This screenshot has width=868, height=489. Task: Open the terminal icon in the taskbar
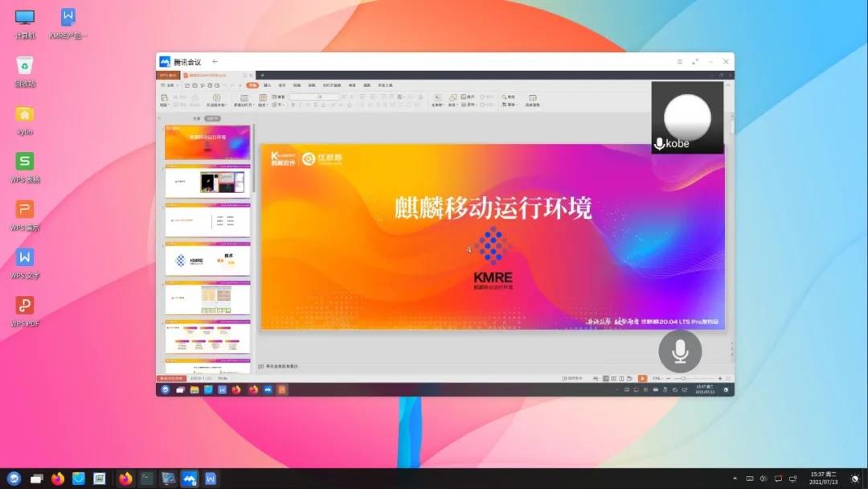(146, 479)
